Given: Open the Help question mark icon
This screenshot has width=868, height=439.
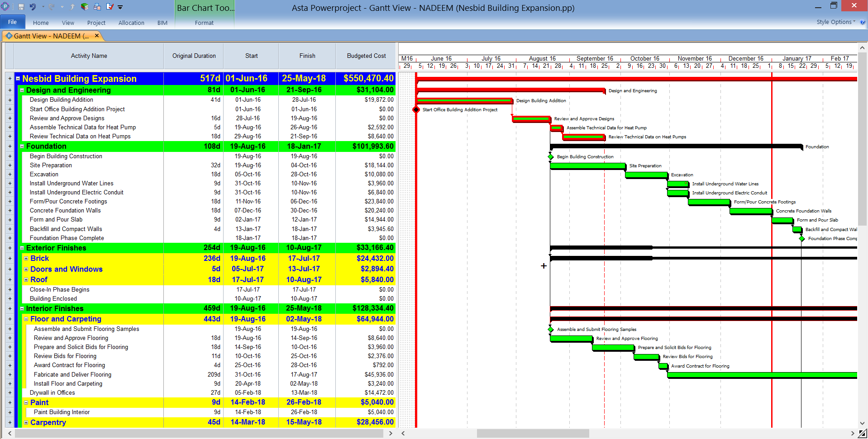Looking at the screenshot, I should pos(863,22).
